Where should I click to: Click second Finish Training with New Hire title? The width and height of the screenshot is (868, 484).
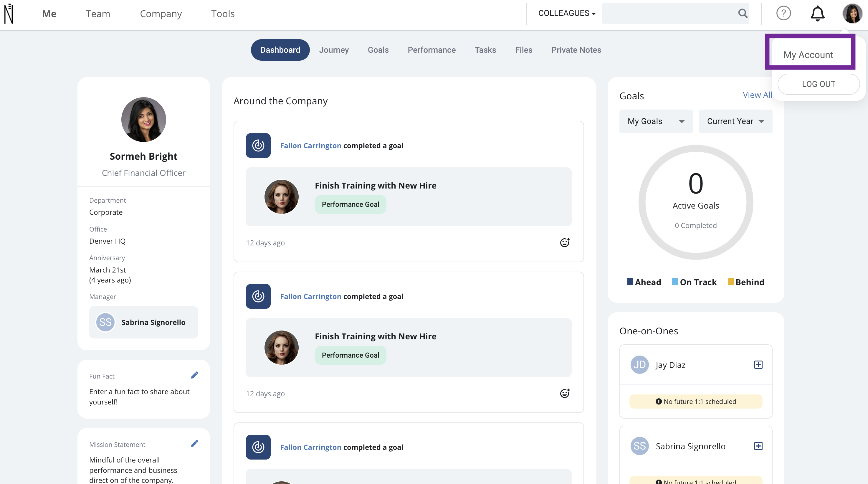click(x=375, y=336)
